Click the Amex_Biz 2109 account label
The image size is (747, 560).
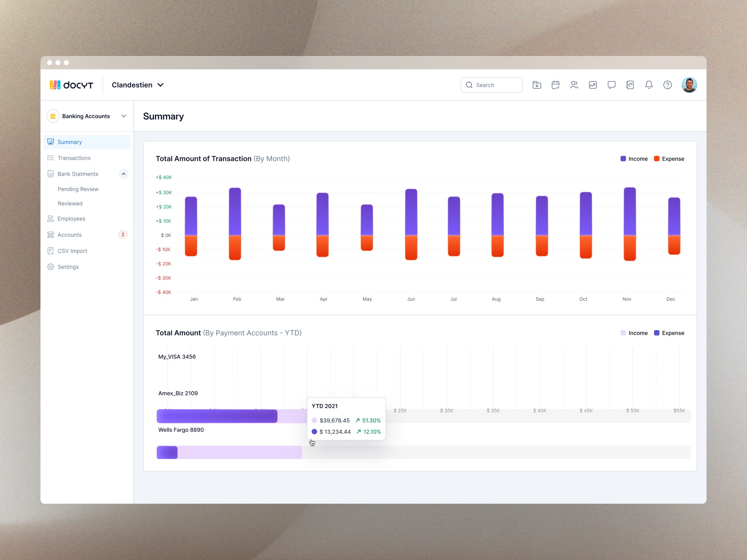tap(178, 393)
